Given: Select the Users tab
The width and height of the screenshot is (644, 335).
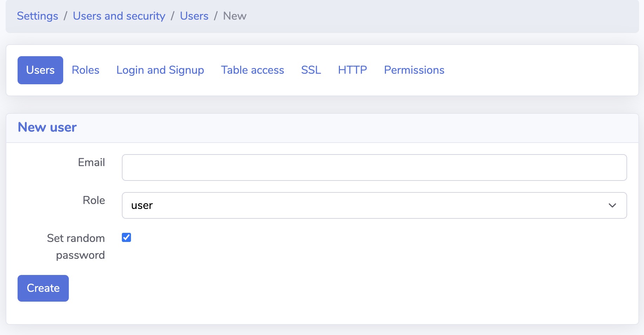Looking at the screenshot, I should click(40, 70).
